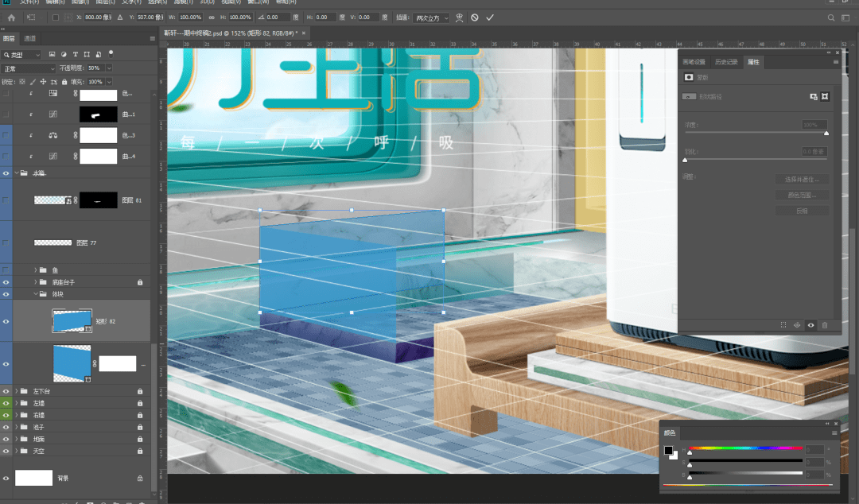Viewport: 859px width, 504px height.
Task: Click the link icon between W and H
Action: (x=211, y=17)
